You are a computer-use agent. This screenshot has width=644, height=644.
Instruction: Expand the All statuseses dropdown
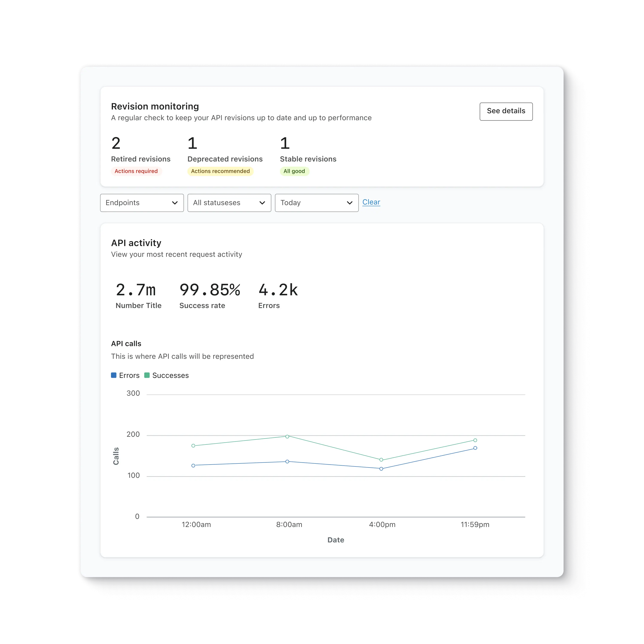coord(229,203)
